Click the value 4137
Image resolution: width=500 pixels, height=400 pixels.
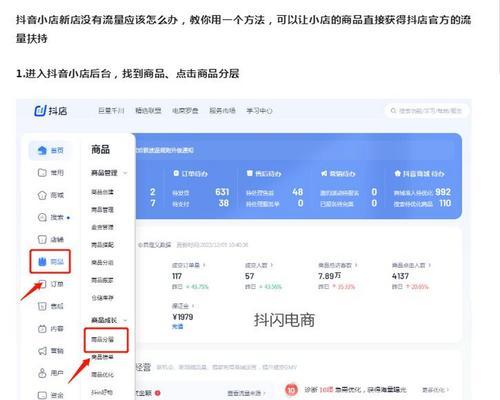(x=400, y=276)
